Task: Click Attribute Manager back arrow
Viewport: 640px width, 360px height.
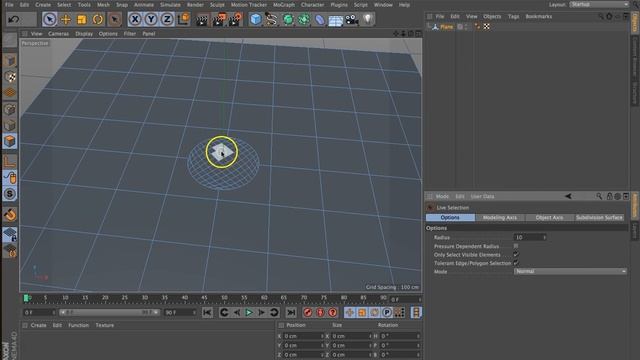Action: [568, 196]
